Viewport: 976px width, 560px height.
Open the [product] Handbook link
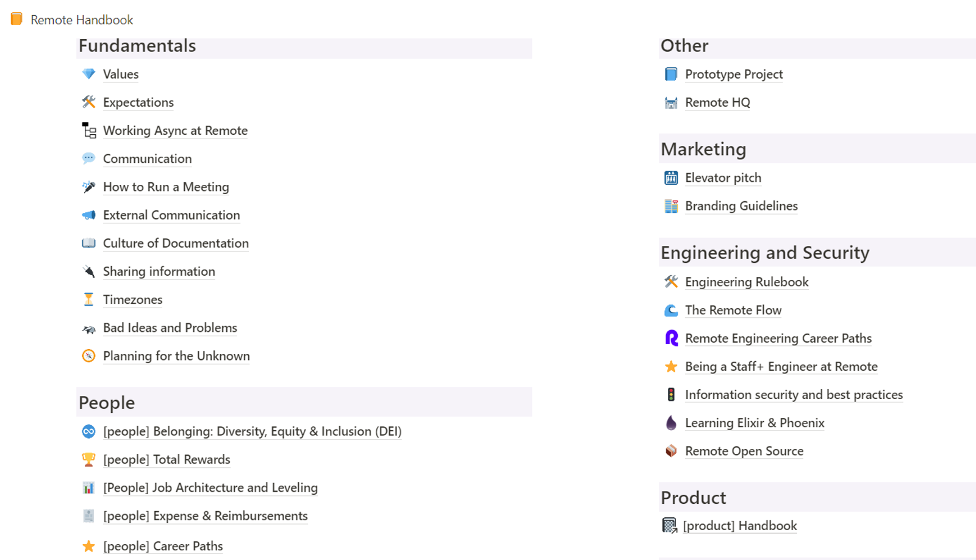pos(740,525)
